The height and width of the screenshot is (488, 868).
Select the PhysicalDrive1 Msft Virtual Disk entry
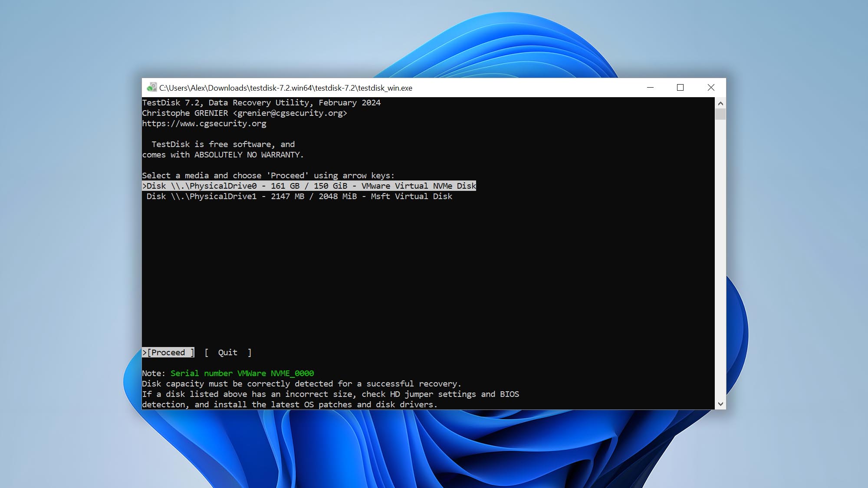pyautogui.click(x=300, y=196)
